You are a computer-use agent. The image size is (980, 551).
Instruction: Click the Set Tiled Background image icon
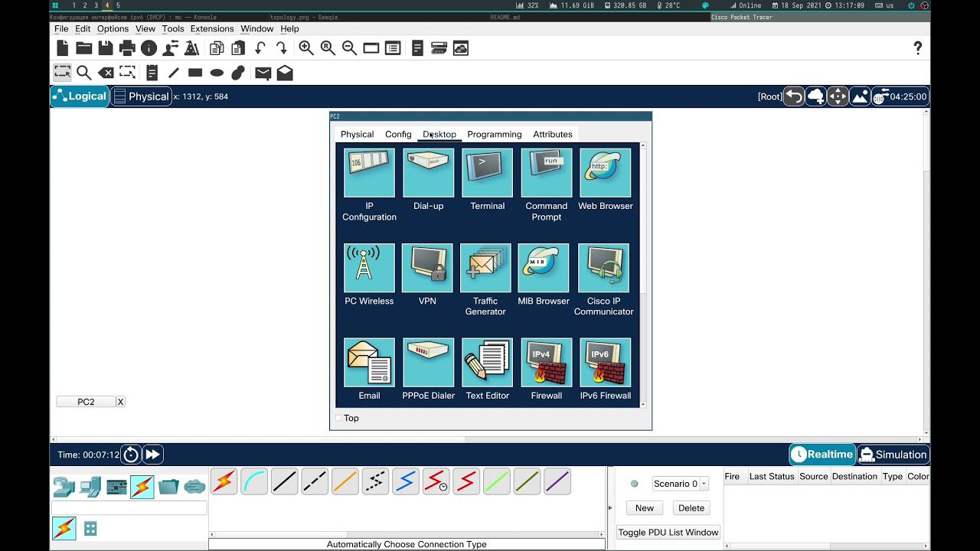tap(860, 96)
